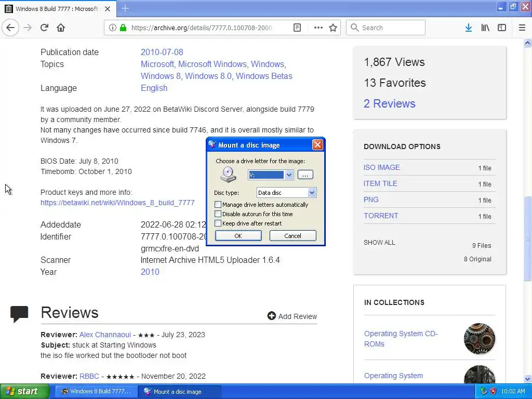Open the downloads arrow panel

pyautogui.click(x=468, y=28)
